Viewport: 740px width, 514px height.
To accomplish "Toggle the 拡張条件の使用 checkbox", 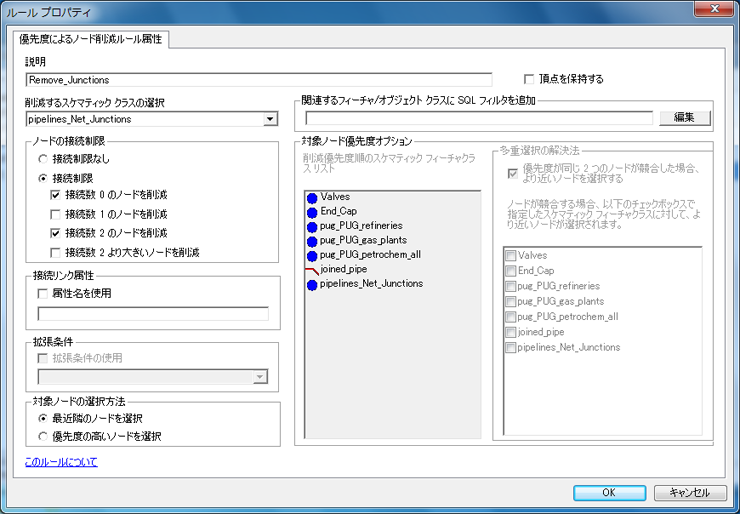I will click(42, 359).
